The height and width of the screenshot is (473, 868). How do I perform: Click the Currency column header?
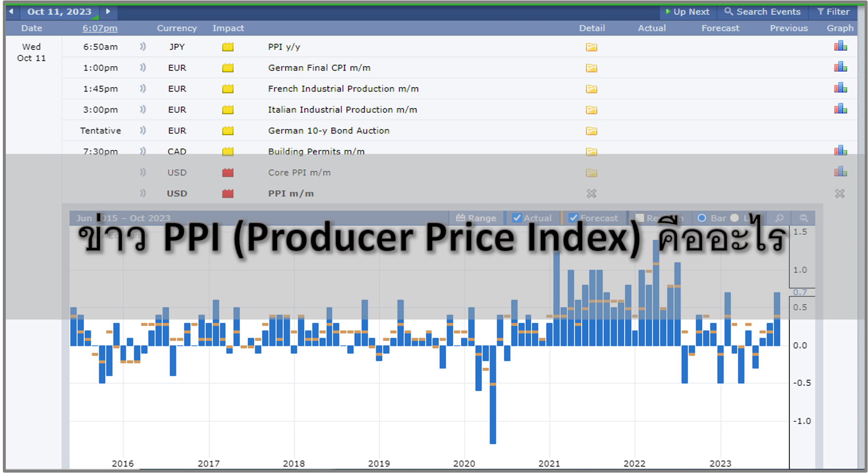pyautogui.click(x=177, y=28)
